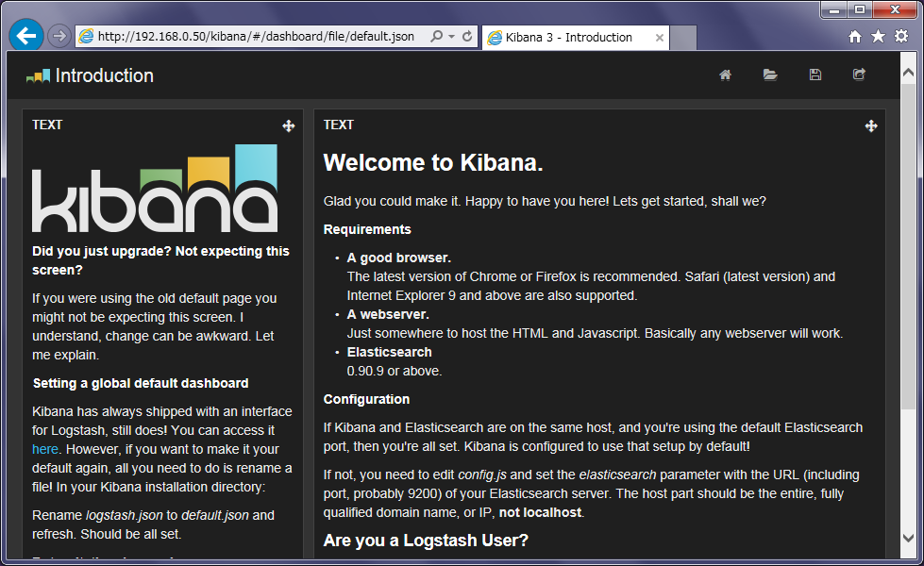Maximize the Internet Explorer window
The height and width of the screenshot is (566, 924).
click(861, 10)
